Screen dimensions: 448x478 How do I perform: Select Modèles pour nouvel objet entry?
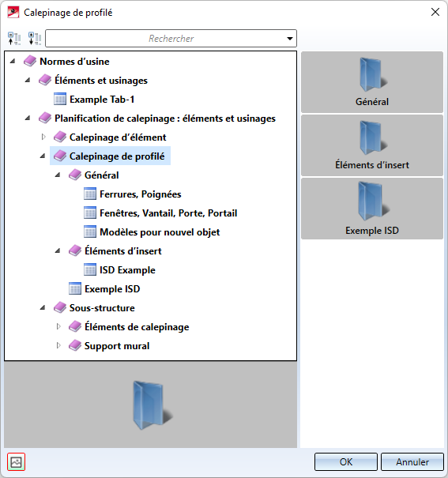pos(160,232)
